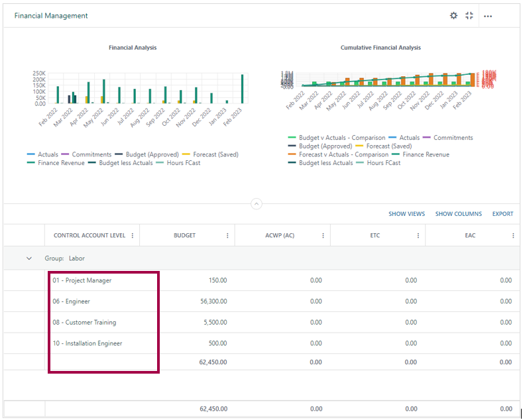Toggle Forecast (Saved) in Financial Analysis legend

tap(210, 154)
